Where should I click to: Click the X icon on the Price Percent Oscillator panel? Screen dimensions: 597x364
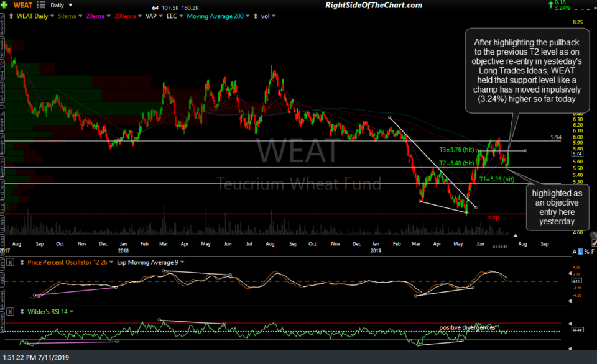click(x=10, y=262)
